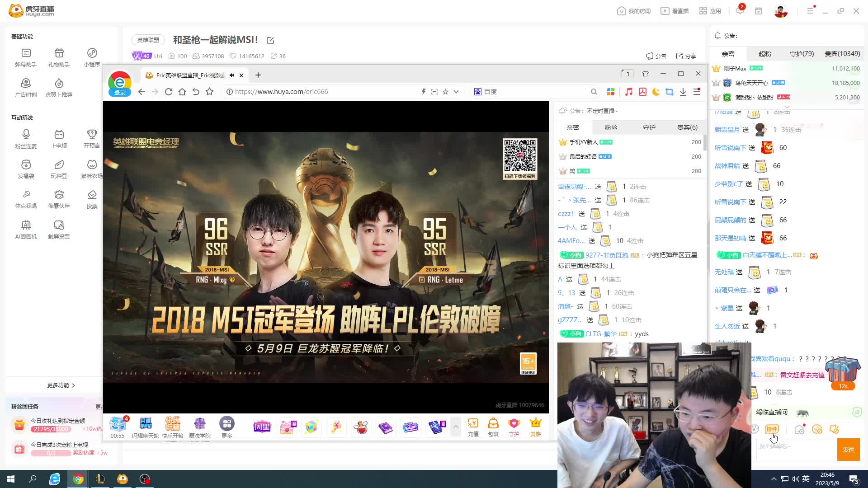
Task: Open the 包裹 backpack
Action: 493,426
